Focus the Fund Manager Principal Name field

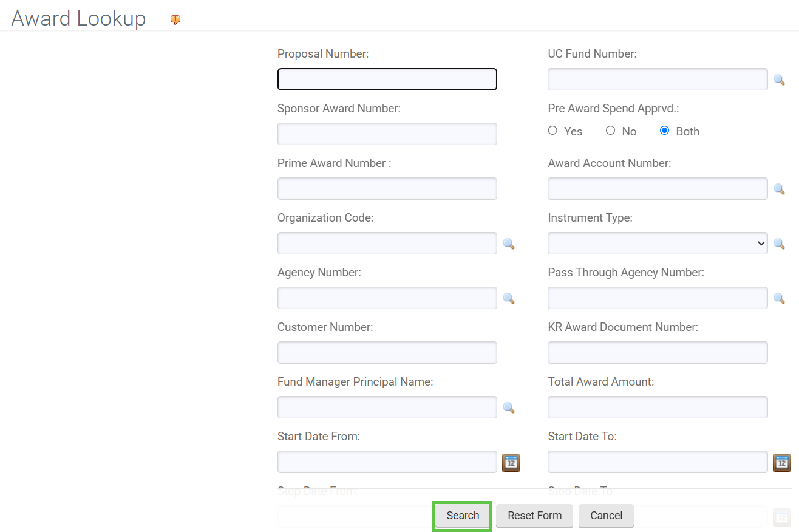coord(387,407)
